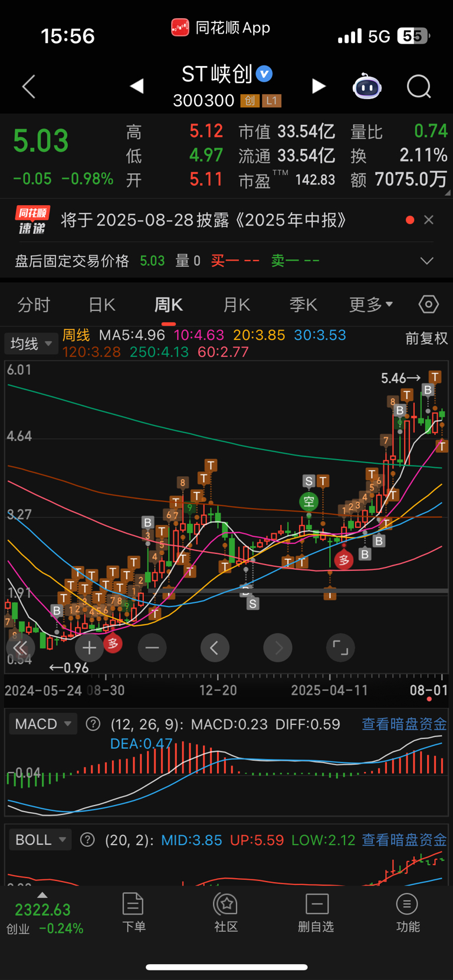Viewport: 453px width, 980px height.
Task: Open the 功能 functions menu
Action: pos(408,913)
